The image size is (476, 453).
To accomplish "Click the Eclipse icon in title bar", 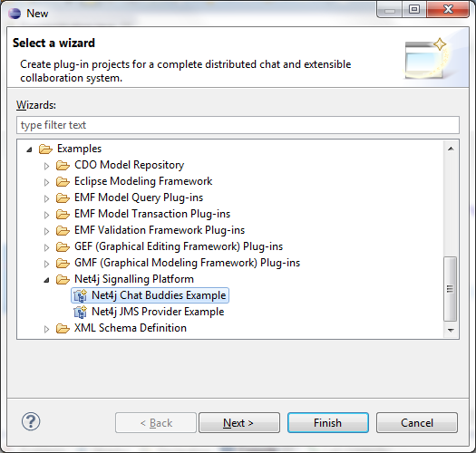I will coord(15,14).
